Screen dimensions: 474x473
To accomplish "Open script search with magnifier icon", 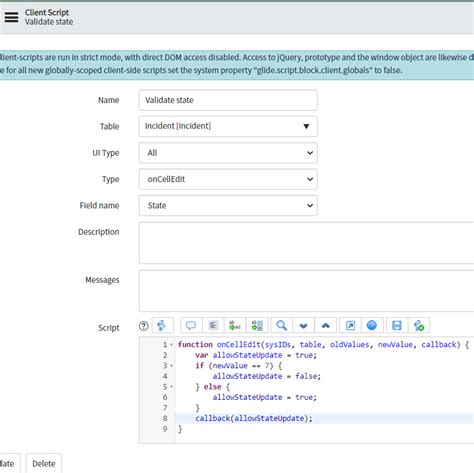I will pyautogui.click(x=282, y=325).
